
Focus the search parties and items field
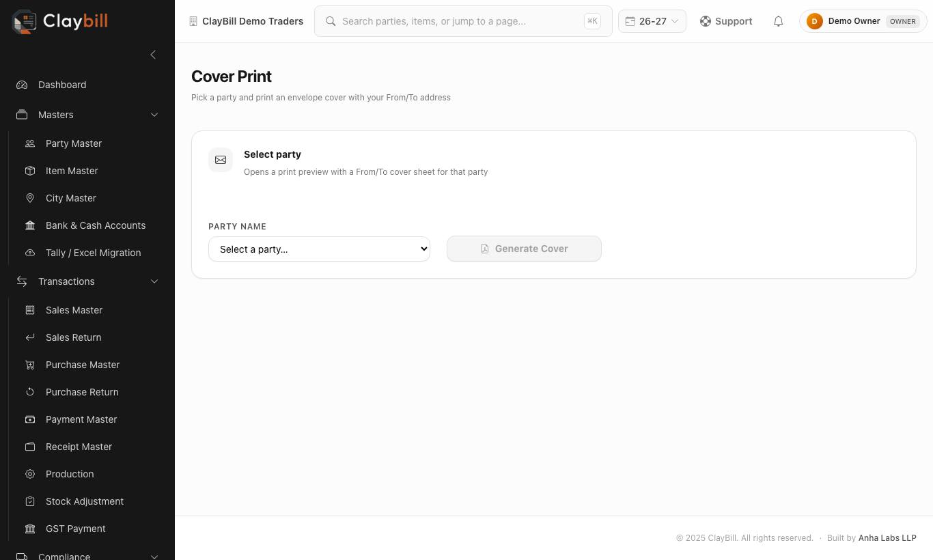click(463, 21)
